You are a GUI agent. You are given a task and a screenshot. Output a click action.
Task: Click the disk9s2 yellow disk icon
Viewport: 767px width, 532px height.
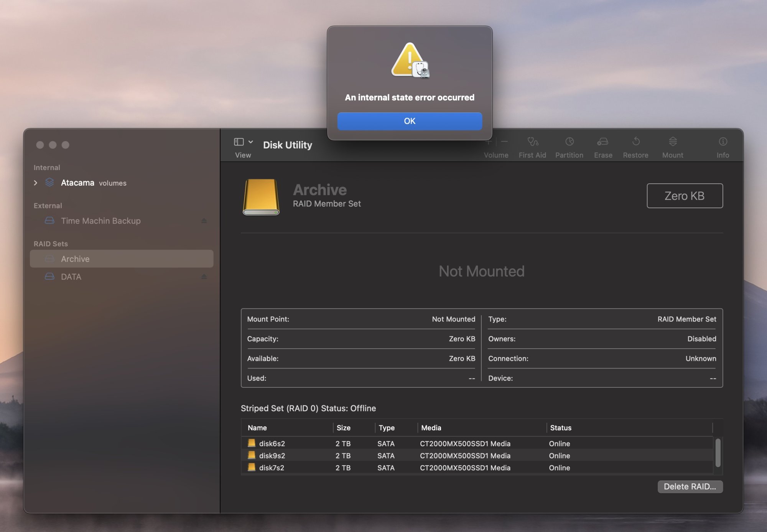click(252, 455)
